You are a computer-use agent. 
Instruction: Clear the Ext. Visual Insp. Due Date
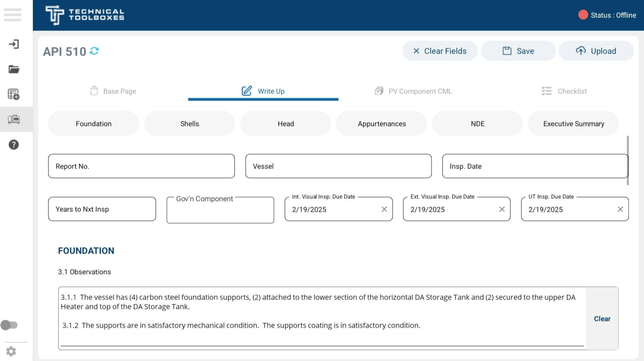502,209
